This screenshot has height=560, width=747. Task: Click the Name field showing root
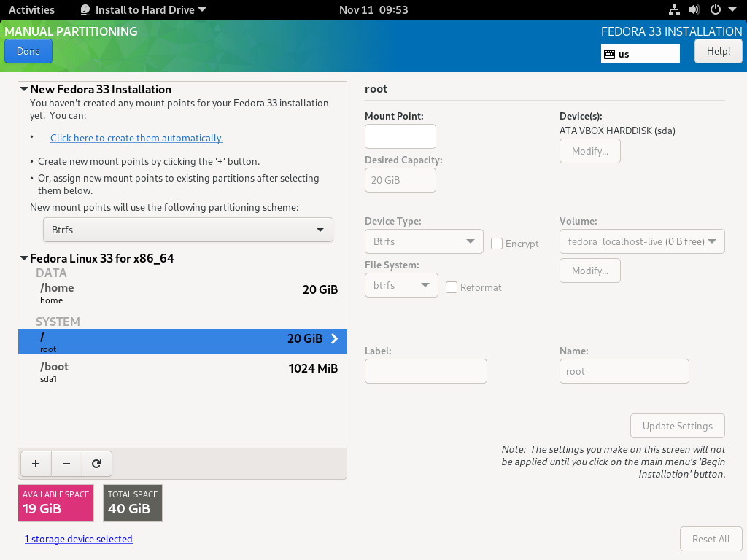point(624,371)
